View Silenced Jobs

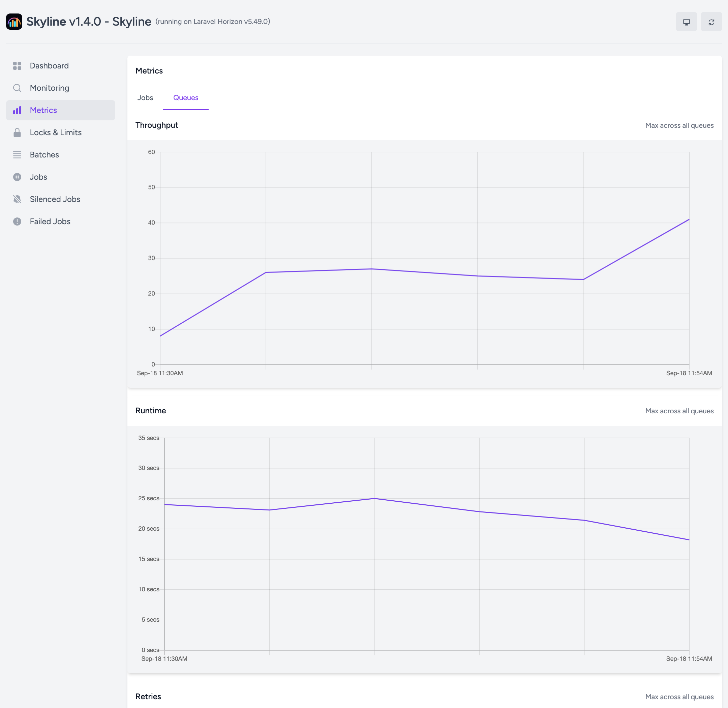pyautogui.click(x=61, y=199)
